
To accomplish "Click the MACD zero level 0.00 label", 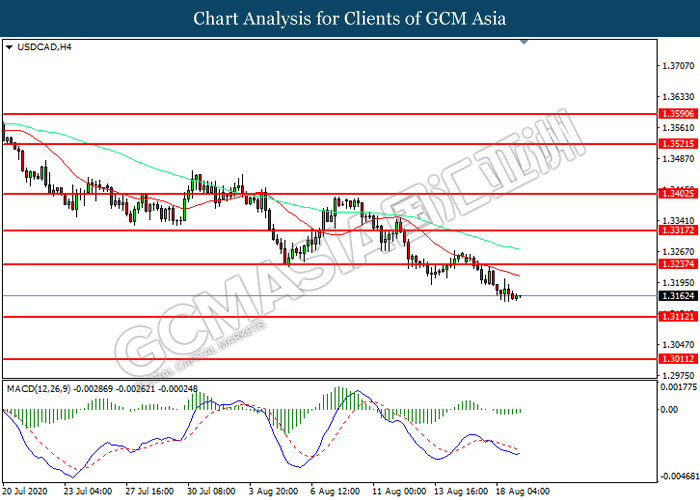I will point(669,409).
